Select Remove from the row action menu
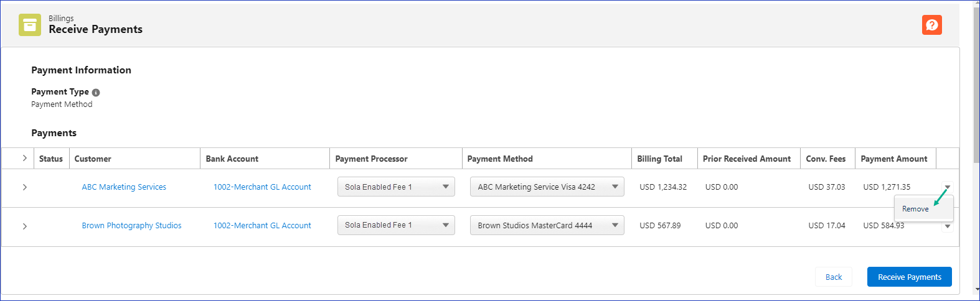 click(x=915, y=209)
